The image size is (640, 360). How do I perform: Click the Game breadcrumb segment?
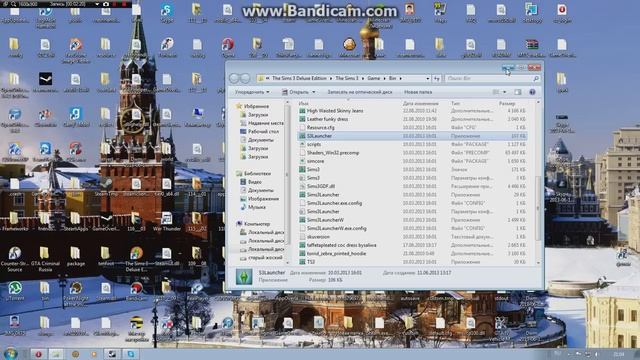[x=373, y=78]
